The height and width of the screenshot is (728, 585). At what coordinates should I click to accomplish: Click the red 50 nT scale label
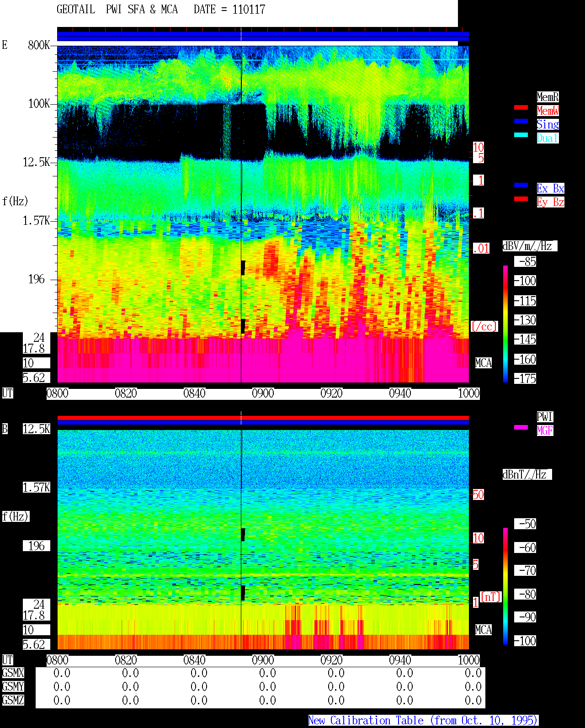[x=478, y=494]
